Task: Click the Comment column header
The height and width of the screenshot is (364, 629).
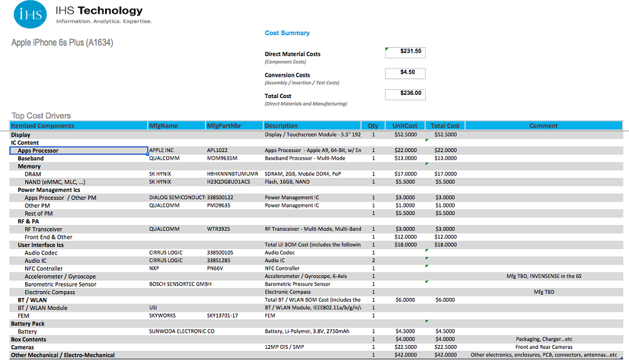Action: [x=543, y=125]
